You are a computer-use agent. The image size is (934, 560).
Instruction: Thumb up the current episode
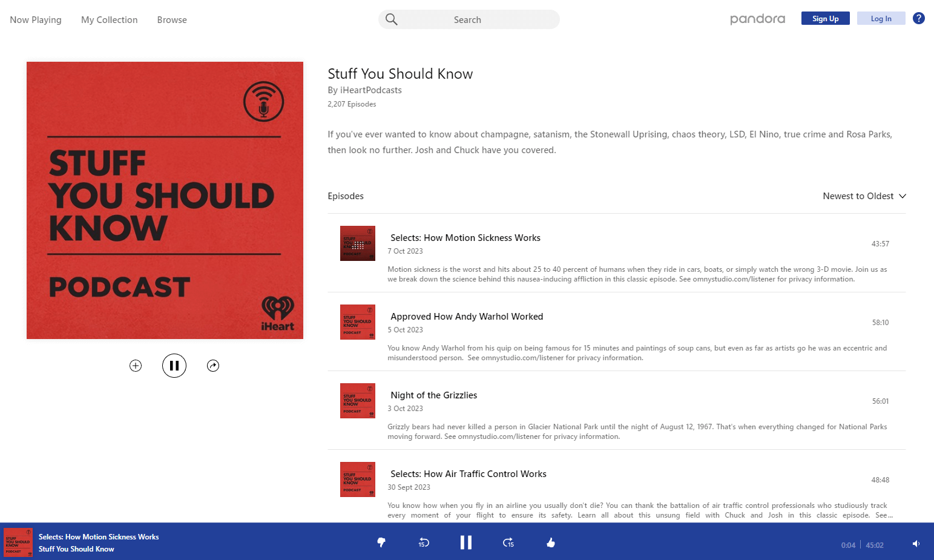[551, 542]
